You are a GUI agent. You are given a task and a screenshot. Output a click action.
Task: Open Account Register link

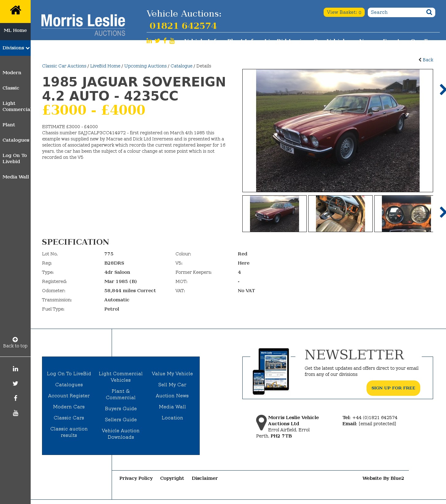[69, 396]
